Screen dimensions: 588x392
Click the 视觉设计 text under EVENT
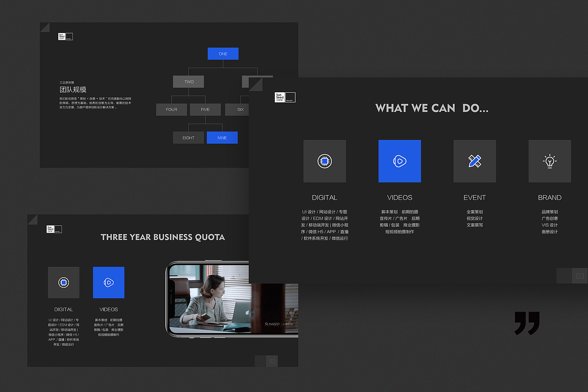tap(475, 218)
